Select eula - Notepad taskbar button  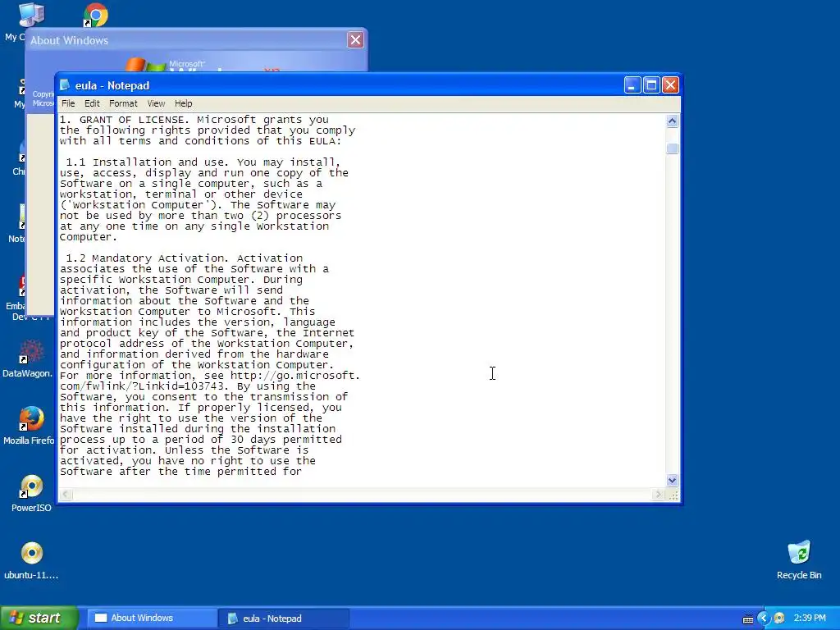284,619
